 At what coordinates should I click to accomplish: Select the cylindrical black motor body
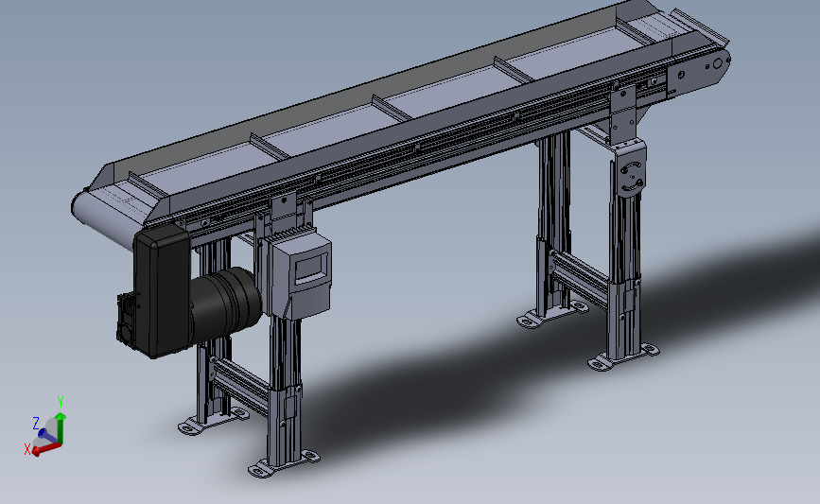click(225, 304)
